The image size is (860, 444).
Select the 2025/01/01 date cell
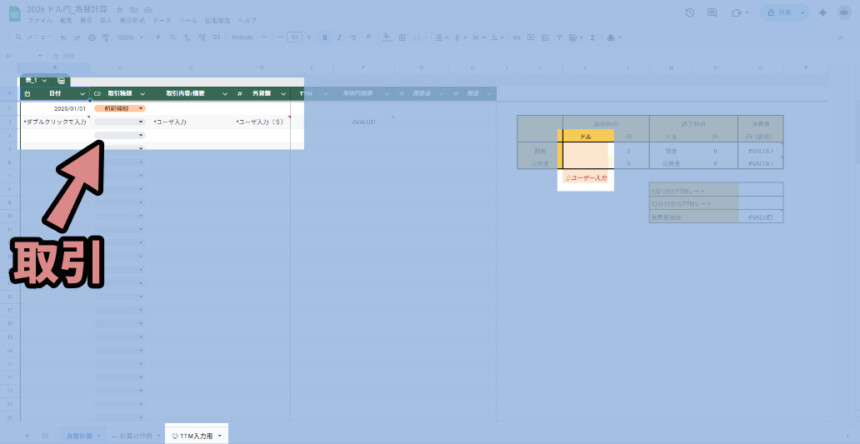[55, 108]
